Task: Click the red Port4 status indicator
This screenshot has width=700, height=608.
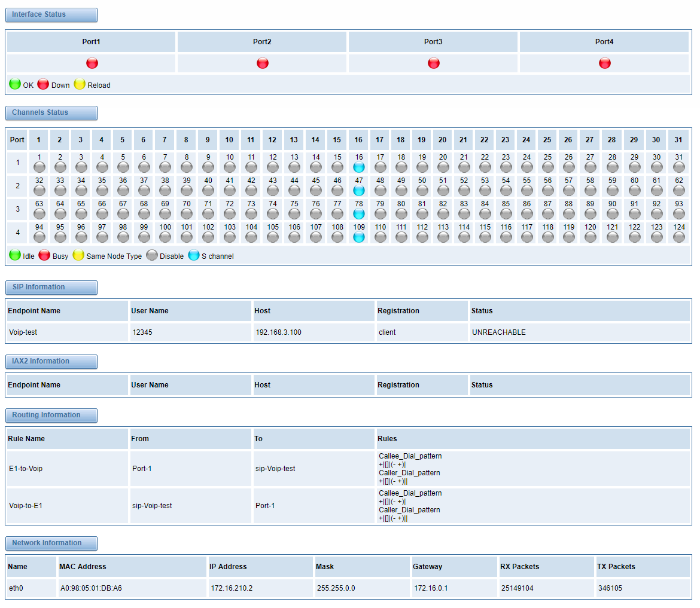Action: [604, 63]
